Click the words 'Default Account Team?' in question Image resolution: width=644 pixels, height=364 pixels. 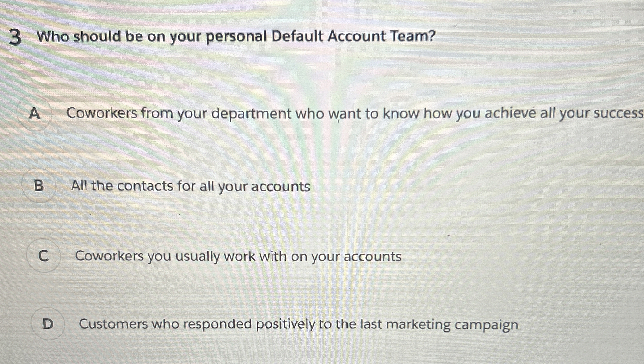(x=353, y=36)
